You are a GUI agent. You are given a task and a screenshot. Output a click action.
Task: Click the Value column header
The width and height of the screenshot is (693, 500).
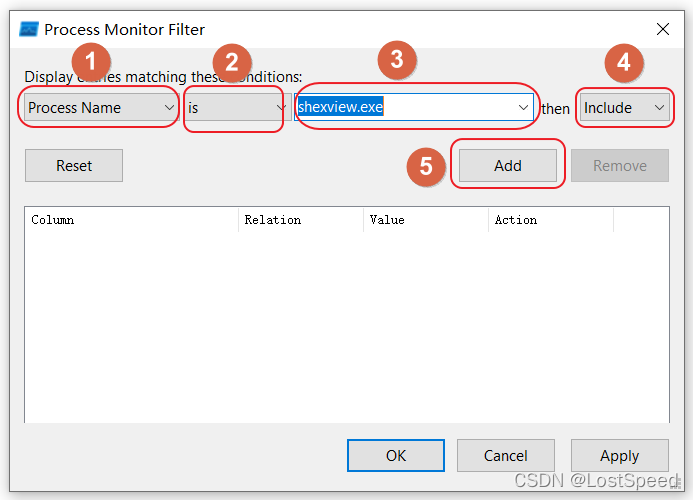426,220
